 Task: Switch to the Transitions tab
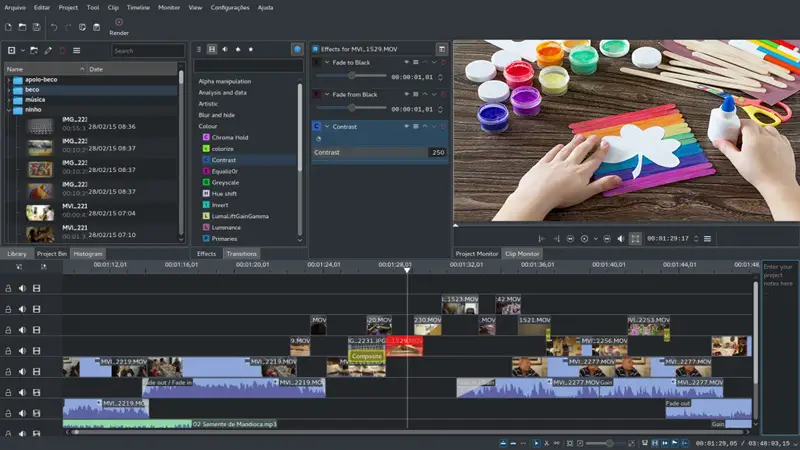[x=241, y=254]
